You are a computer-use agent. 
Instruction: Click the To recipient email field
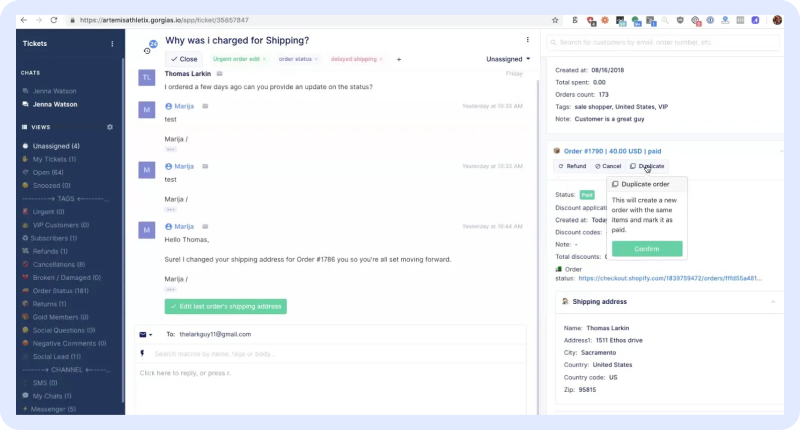[x=215, y=335]
